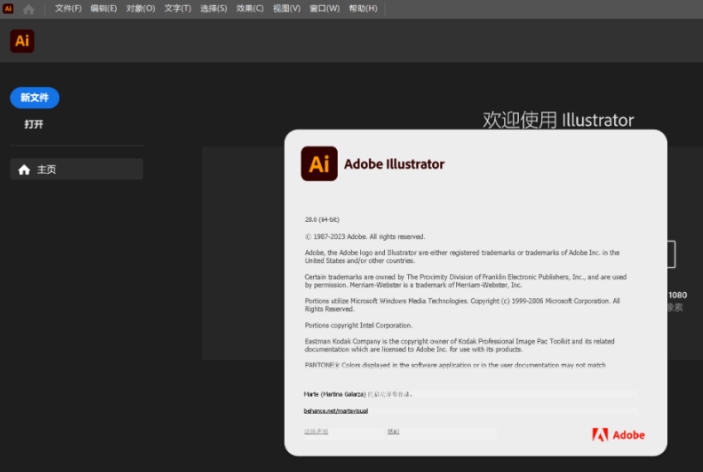
Task: Click the credits link beside the legal notices link
Action: coord(393,431)
